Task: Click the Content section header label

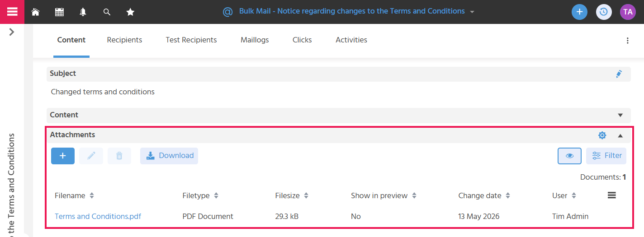Action: point(64,115)
